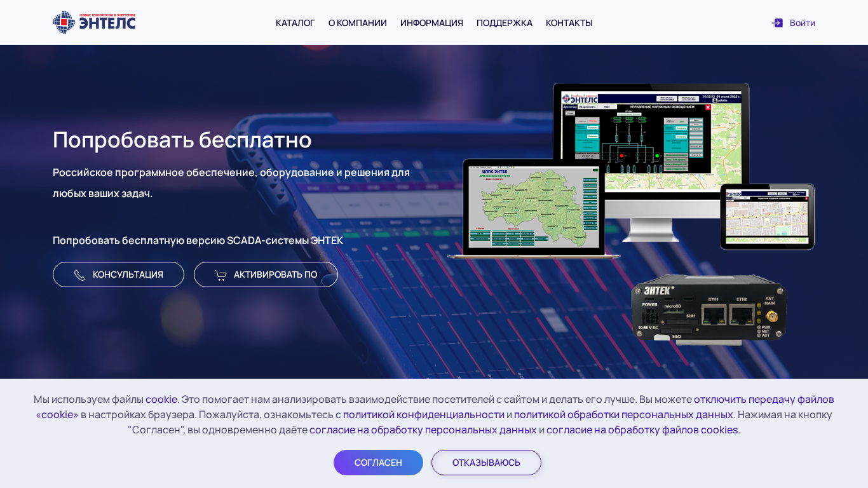Open the политикой конфиденциальности link
The height and width of the screenshot is (488, 868).
[x=424, y=414]
